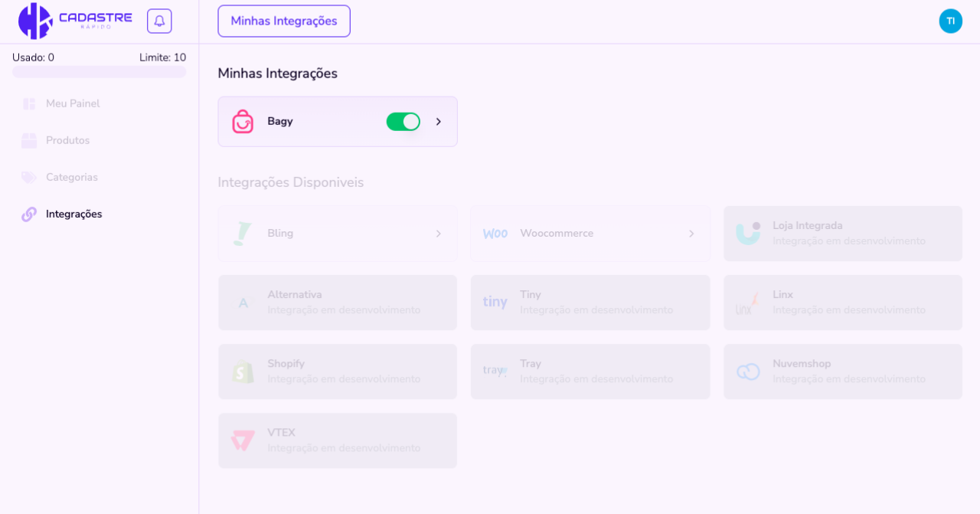Image resolution: width=980 pixels, height=514 pixels.
Task: Click the Bagy shopping bag icon
Action: 243,121
